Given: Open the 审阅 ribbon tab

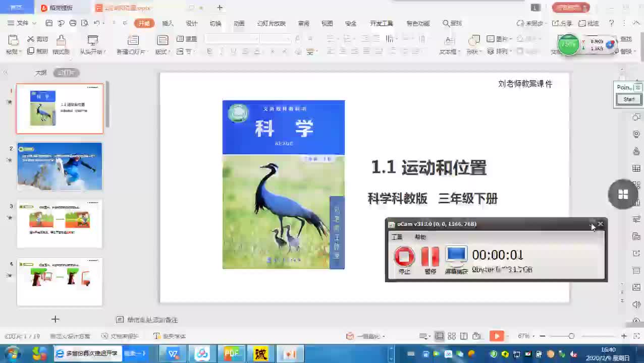Looking at the screenshot, I should (x=304, y=23).
